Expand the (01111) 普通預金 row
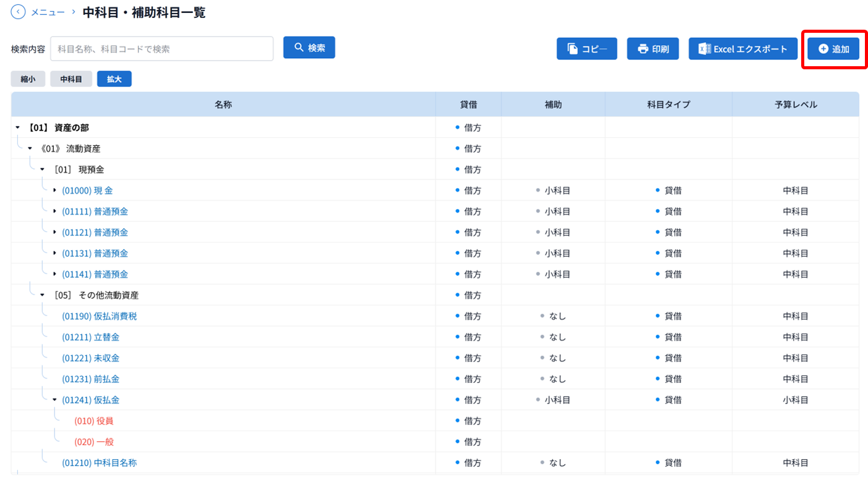The width and height of the screenshot is (868, 482). [x=54, y=212]
